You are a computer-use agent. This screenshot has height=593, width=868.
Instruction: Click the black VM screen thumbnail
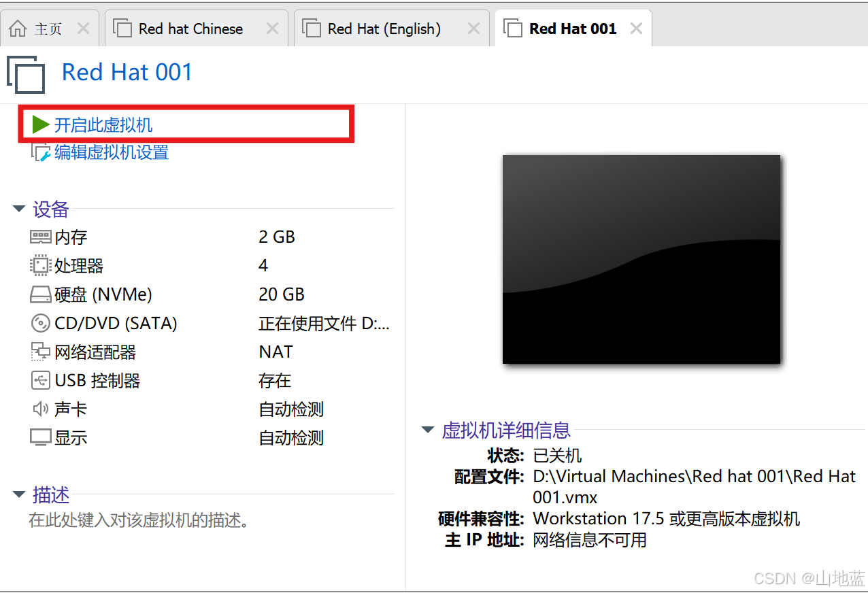click(x=641, y=259)
